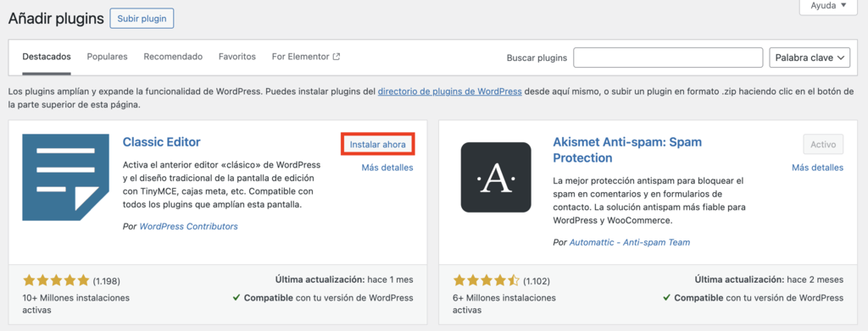This screenshot has height=331, width=868.
Task: Click the Classic Editor five-star rating
Action: (x=56, y=281)
